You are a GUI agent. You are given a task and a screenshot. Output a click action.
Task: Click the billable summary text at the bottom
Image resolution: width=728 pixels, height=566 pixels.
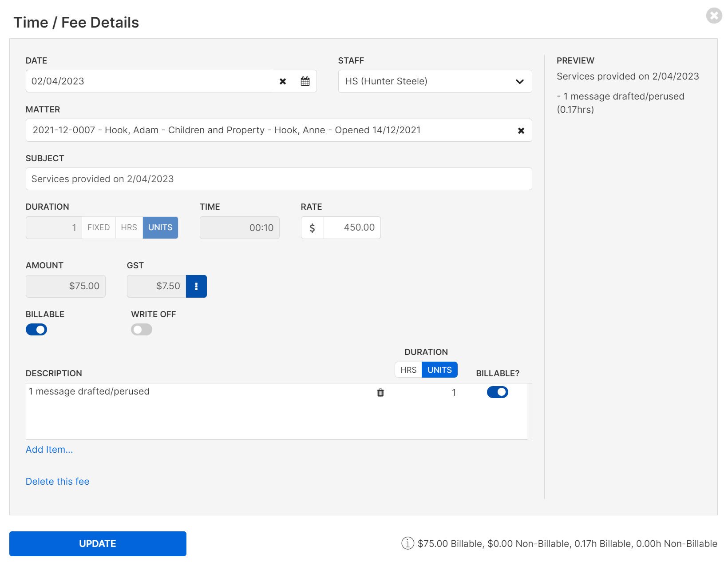(x=567, y=544)
